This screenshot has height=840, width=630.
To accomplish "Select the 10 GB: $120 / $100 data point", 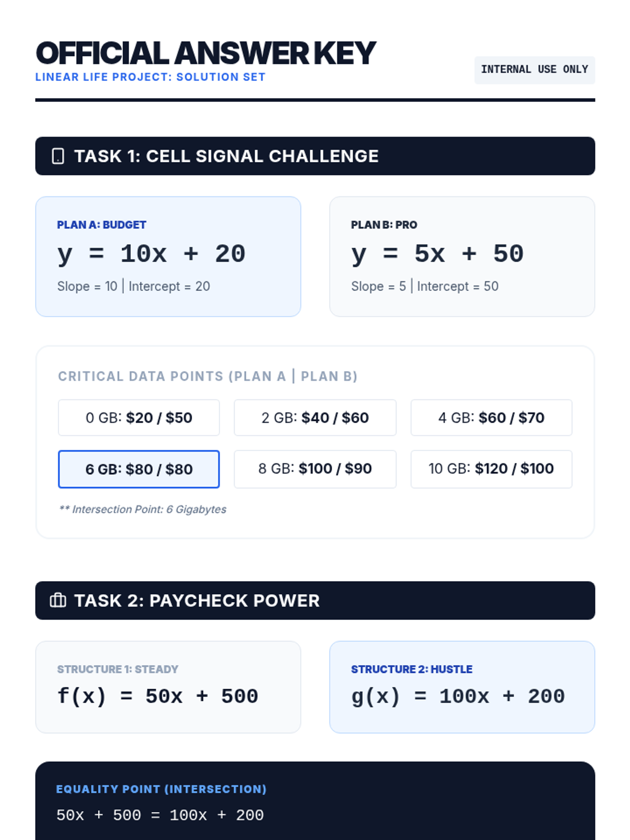I will (x=491, y=469).
